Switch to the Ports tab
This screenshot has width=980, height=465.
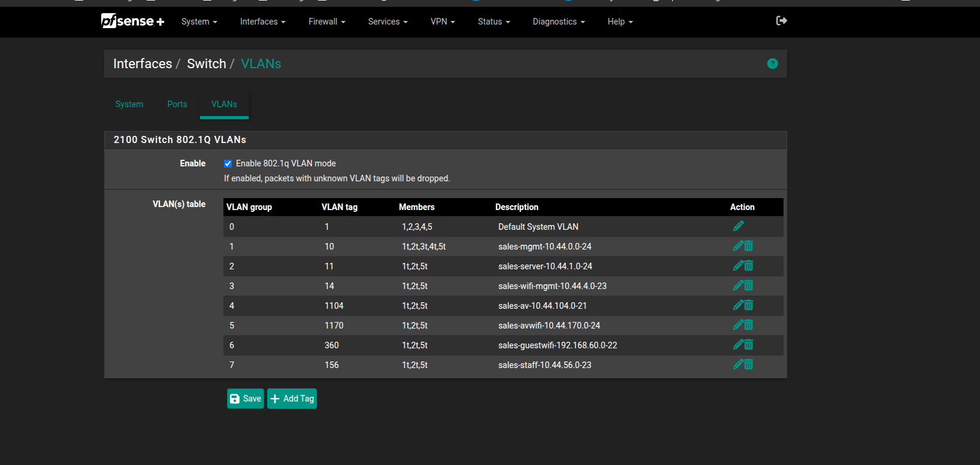177,104
